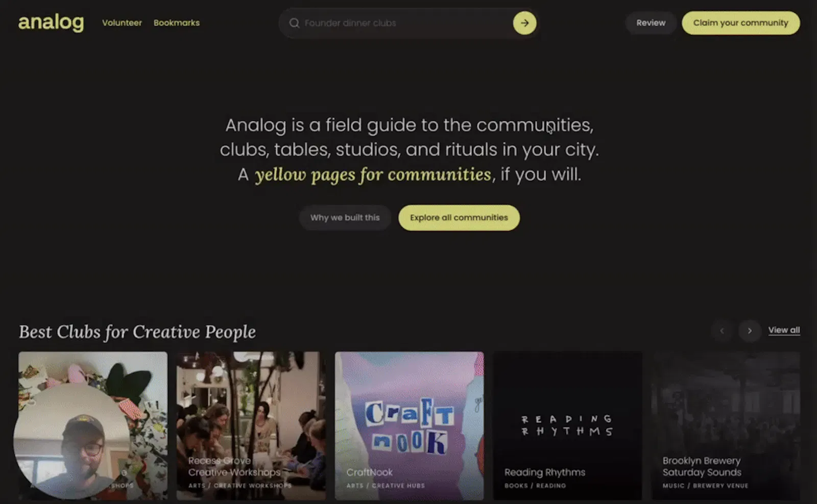Click Claim your community button
The image size is (817, 504).
[x=741, y=23]
